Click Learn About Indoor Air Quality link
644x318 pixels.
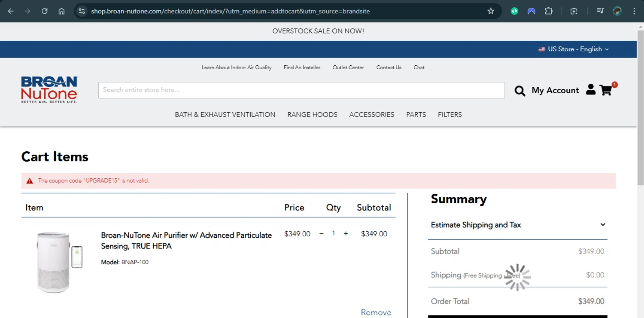237,67
